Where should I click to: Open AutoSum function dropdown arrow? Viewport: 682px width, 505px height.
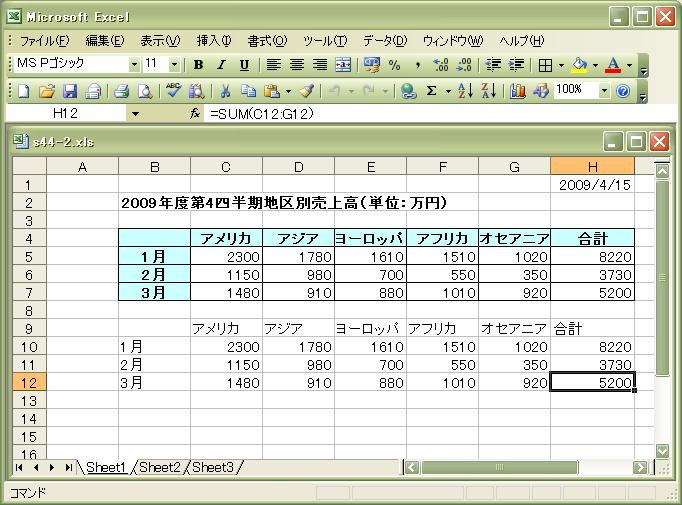448,91
